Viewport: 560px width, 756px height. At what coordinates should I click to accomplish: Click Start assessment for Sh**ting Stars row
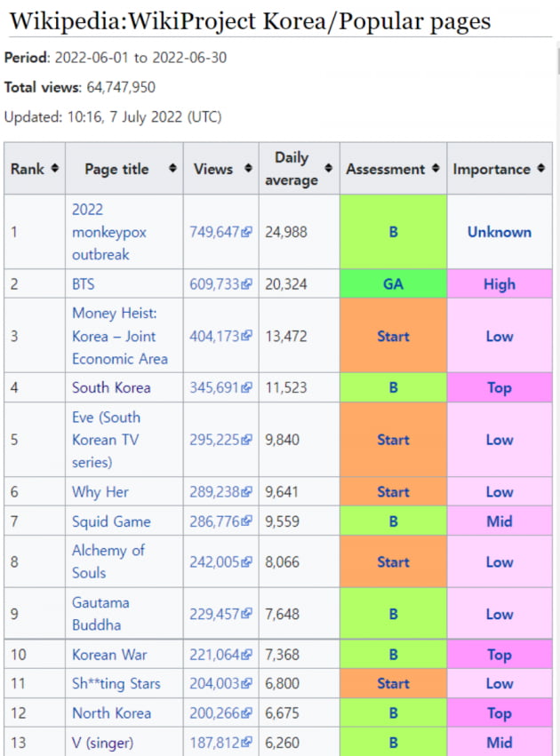point(393,684)
